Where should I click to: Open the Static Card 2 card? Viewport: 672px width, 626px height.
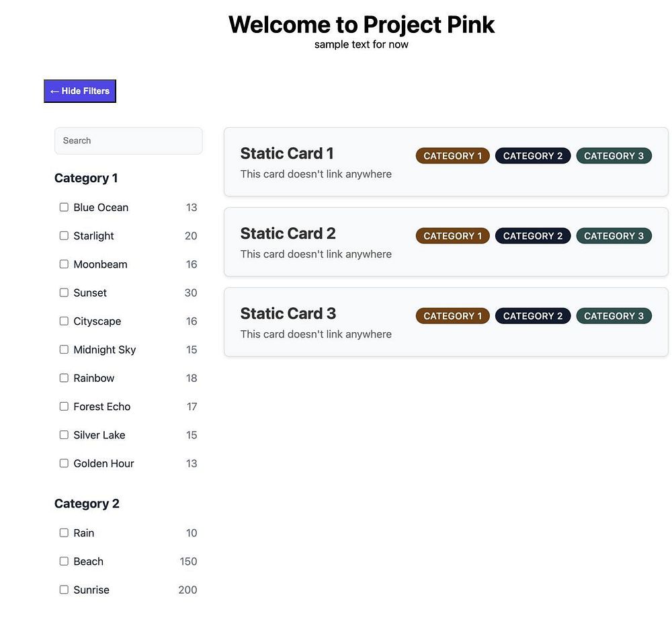pyautogui.click(x=446, y=242)
